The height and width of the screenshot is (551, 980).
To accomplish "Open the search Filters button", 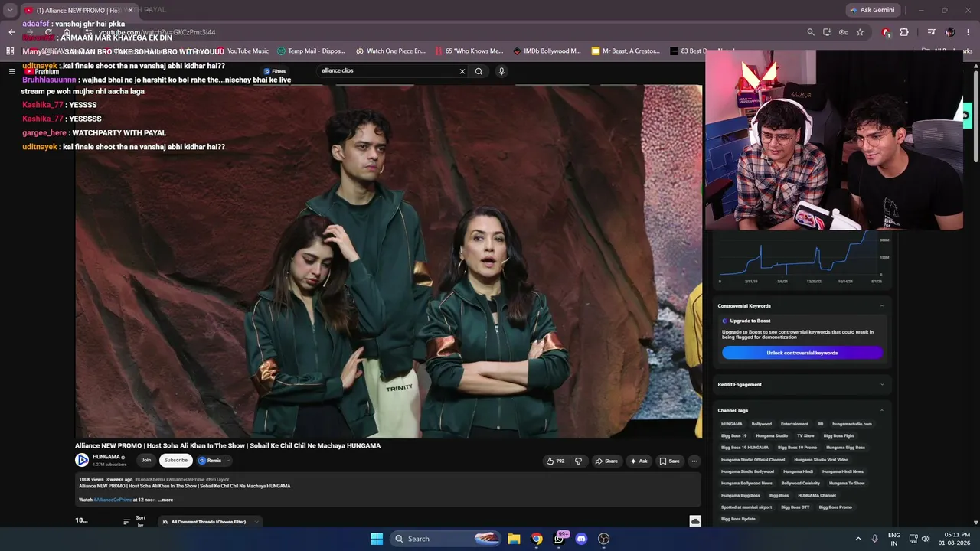I will [x=275, y=71].
